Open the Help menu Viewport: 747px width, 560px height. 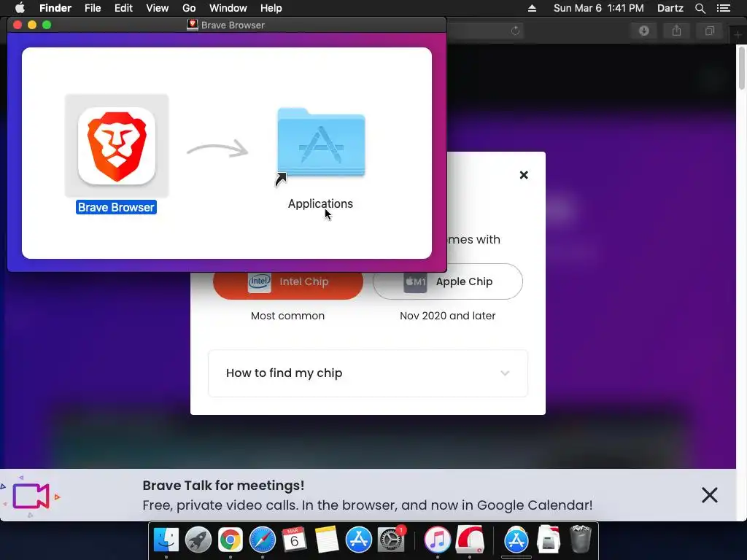(x=271, y=8)
